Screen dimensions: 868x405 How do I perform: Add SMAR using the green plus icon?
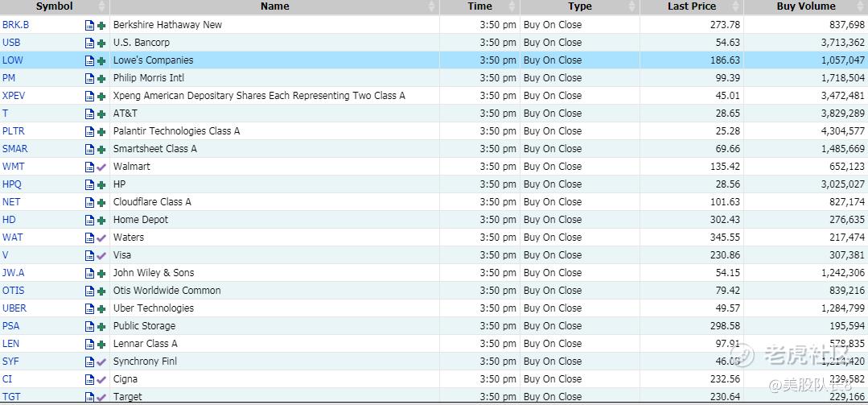click(101, 150)
